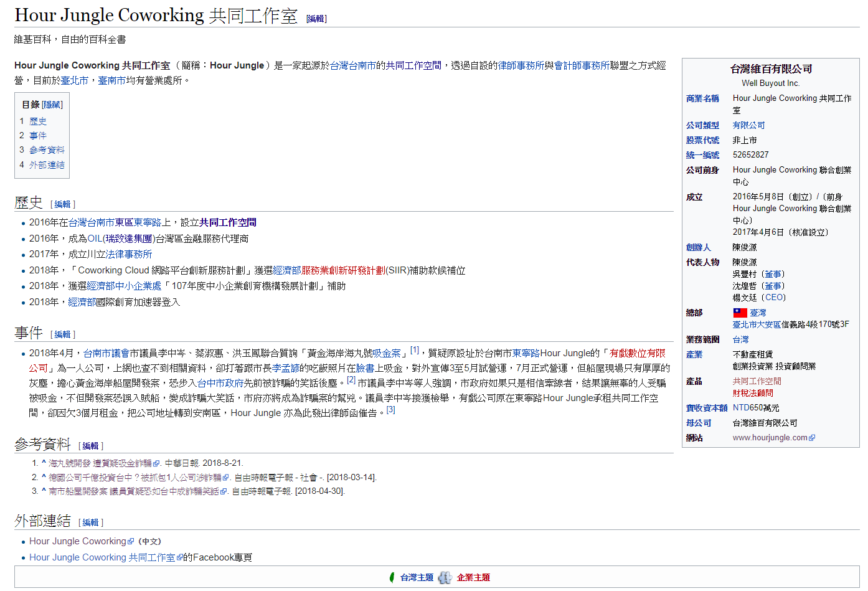
Task: Open 企業主題 portal link
Action: (x=473, y=577)
